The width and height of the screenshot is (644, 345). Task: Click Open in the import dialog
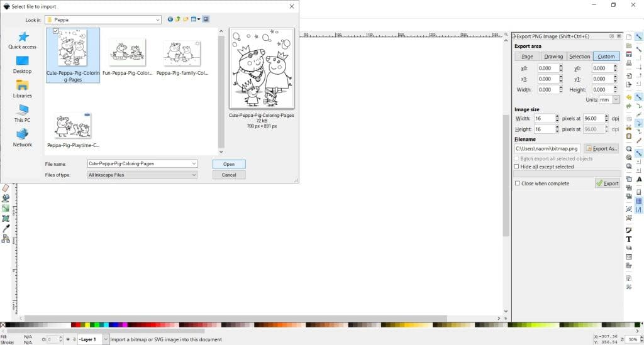point(229,164)
